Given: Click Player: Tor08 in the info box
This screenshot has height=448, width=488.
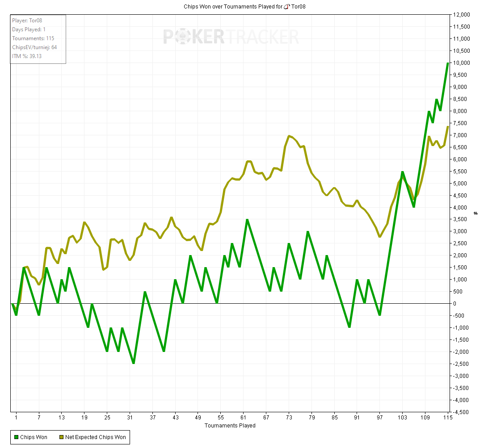Looking at the screenshot, I should [x=27, y=21].
